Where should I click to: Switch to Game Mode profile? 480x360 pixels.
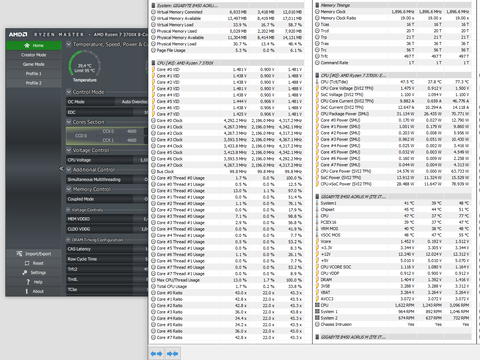pyautogui.click(x=34, y=64)
